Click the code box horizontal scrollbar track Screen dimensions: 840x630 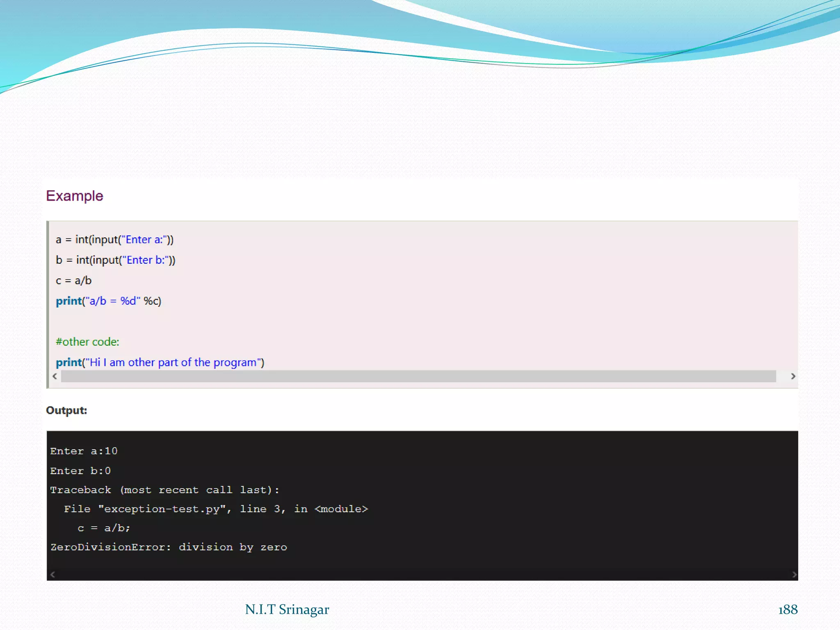click(418, 376)
